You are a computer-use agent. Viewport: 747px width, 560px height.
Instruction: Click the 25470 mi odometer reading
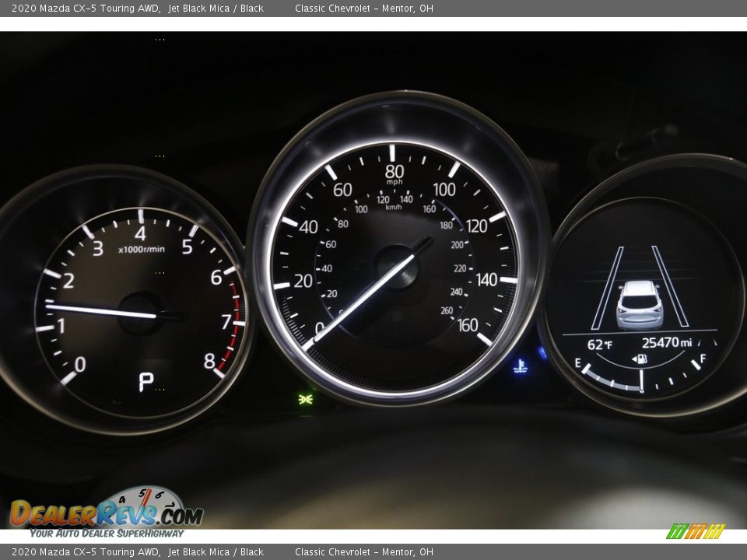click(666, 342)
